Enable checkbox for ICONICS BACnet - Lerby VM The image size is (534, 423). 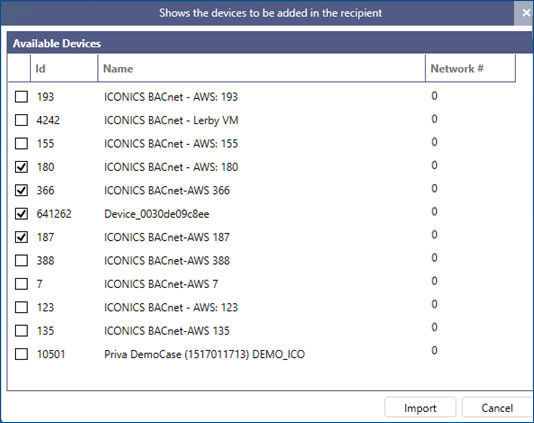click(21, 120)
